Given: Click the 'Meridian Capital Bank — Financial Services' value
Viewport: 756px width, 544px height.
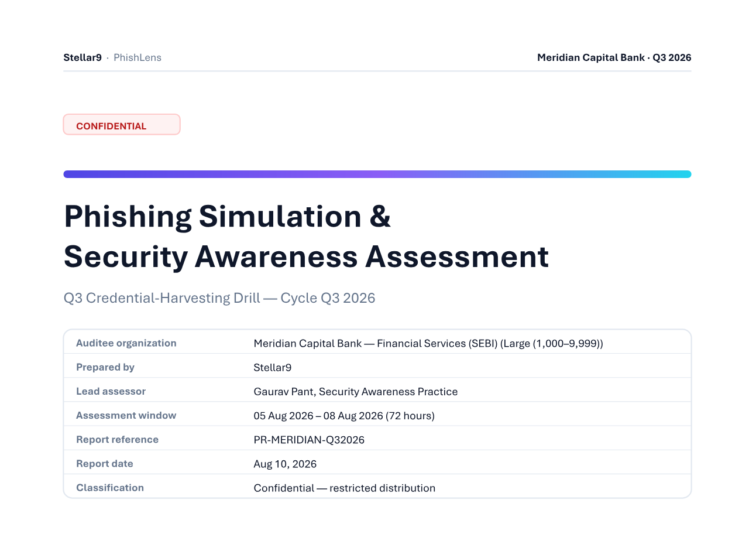Looking at the screenshot, I should pyautogui.click(x=428, y=344).
